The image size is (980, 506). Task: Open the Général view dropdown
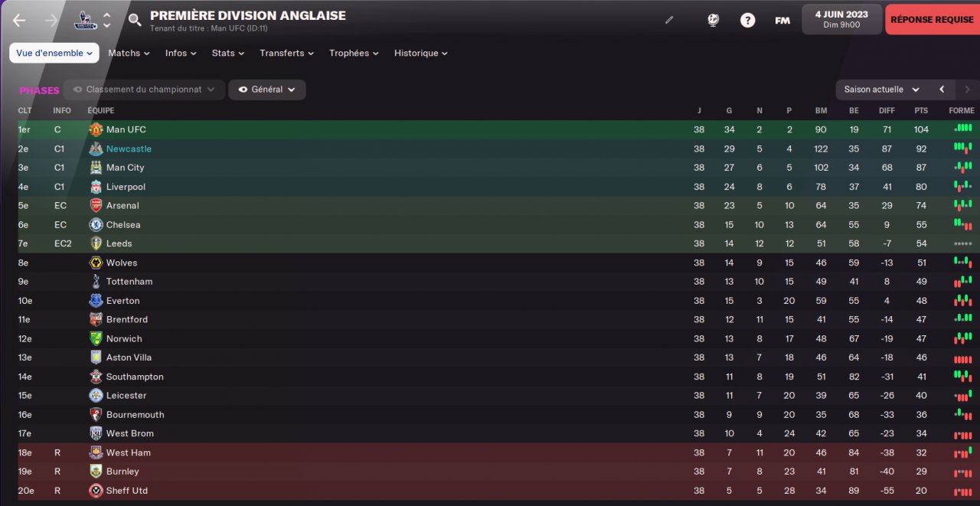point(266,90)
